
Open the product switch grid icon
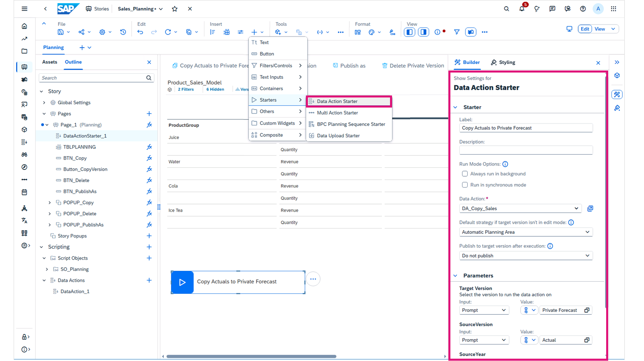[613, 8]
